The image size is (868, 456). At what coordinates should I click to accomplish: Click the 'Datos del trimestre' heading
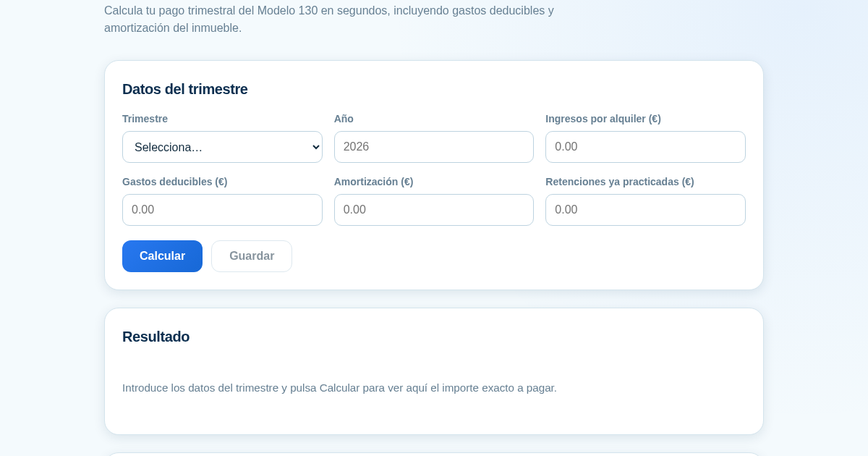185,89
